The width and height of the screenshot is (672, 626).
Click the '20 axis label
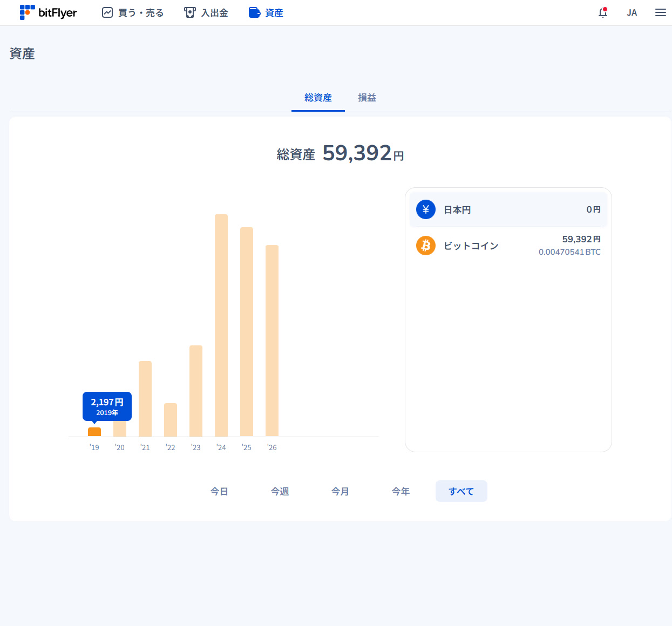point(120,447)
